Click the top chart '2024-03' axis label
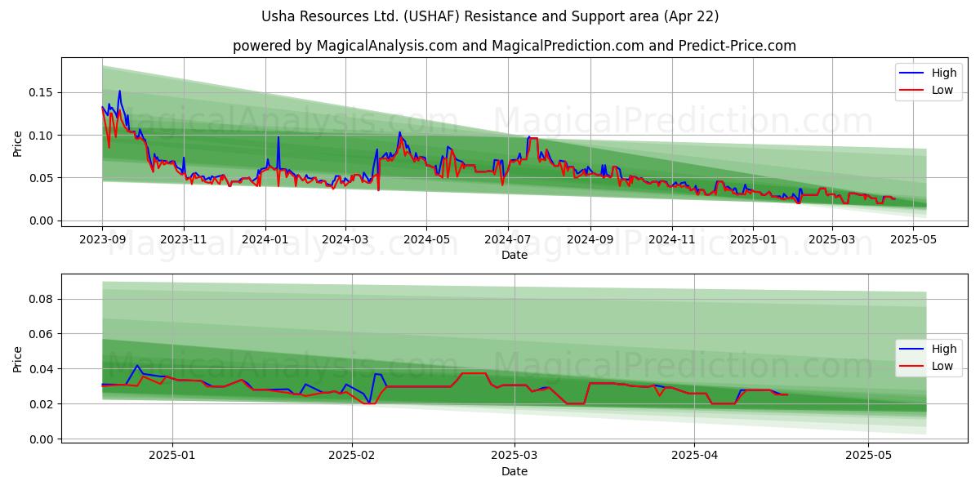This screenshot has width=980, height=490. 345,240
